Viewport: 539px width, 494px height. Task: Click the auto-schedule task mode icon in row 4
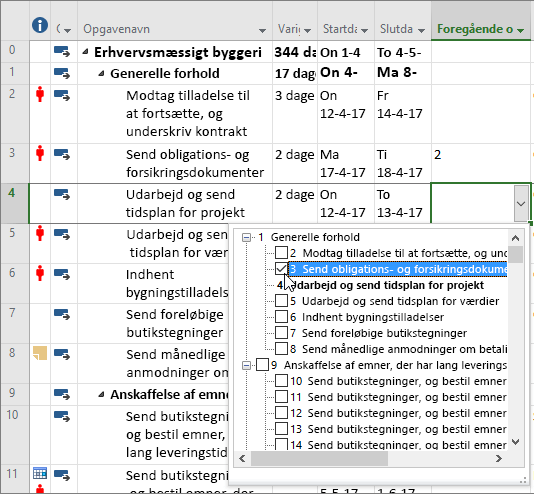(x=62, y=194)
